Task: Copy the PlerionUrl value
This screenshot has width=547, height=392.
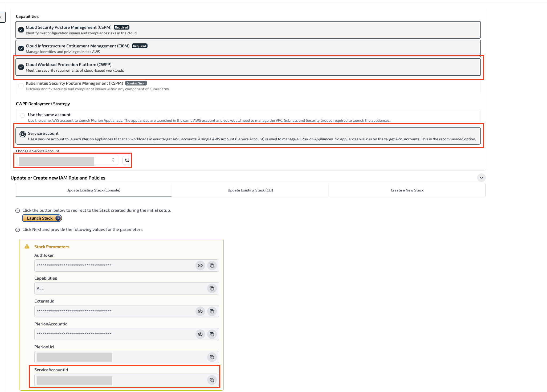Action: (x=212, y=357)
